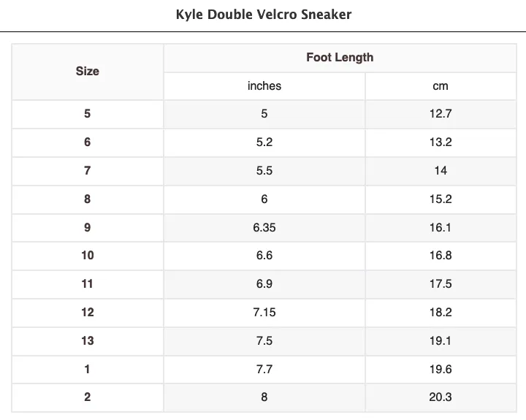Viewport: 526px width, 420px height.
Task: Click the size 5 row label
Action: 88,114
